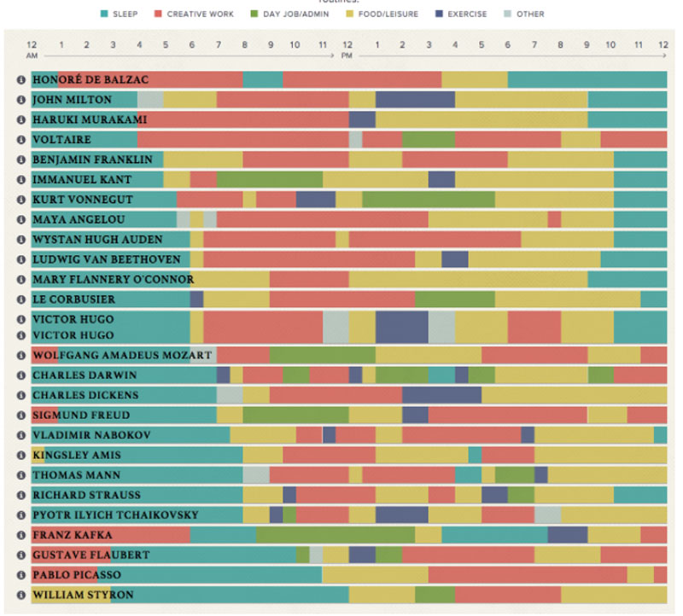Select the yellow Food/Leisure legend swatch
The width and height of the screenshot is (683, 616).
tap(350, 14)
